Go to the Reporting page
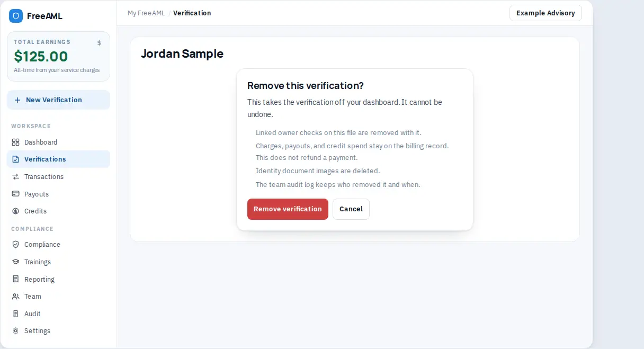Screen dimensions: 644x349 point(58,280)
